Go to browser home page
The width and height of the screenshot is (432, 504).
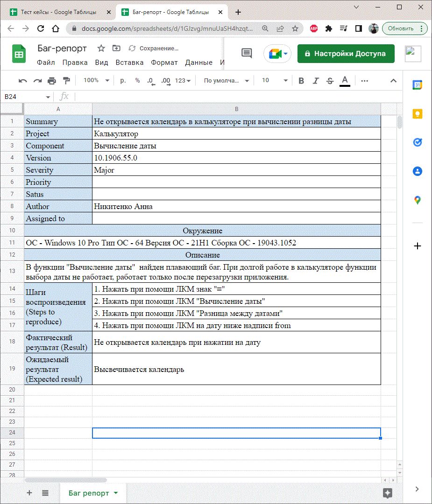tap(55, 28)
